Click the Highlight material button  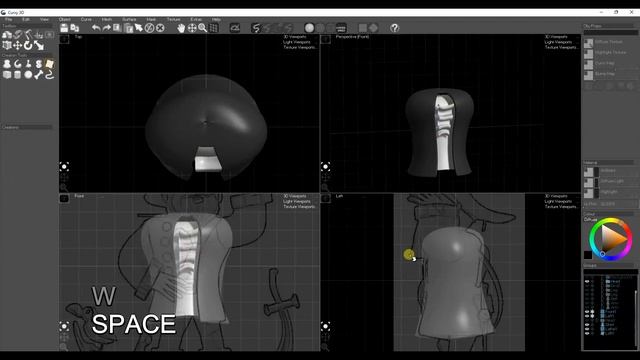[x=588, y=193]
